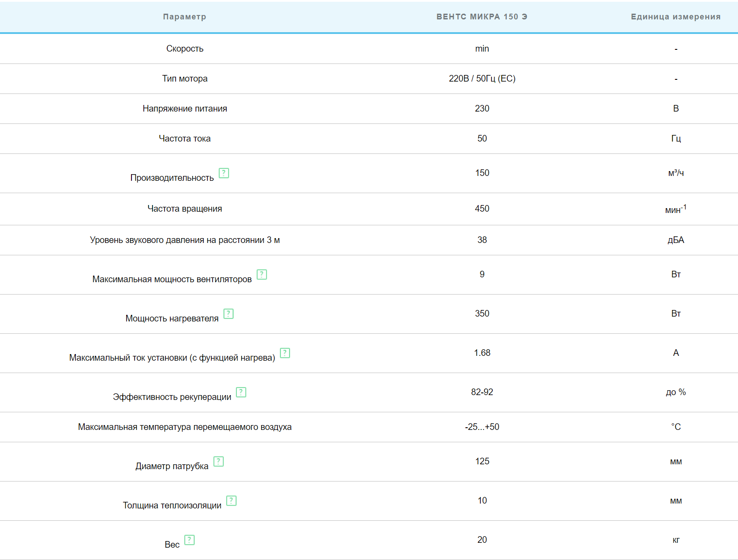Click the Максимальная мощность вентиляторов label
Viewport: 738px width, 560px height.
point(172,279)
